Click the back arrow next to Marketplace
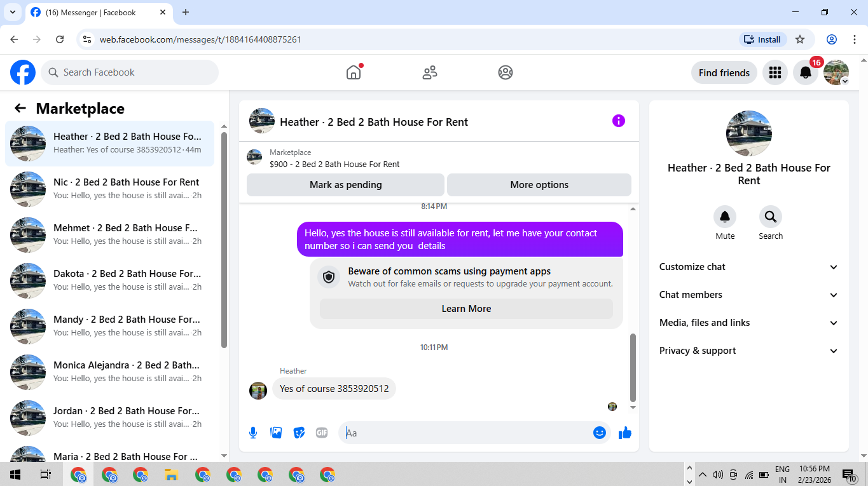 tap(20, 109)
